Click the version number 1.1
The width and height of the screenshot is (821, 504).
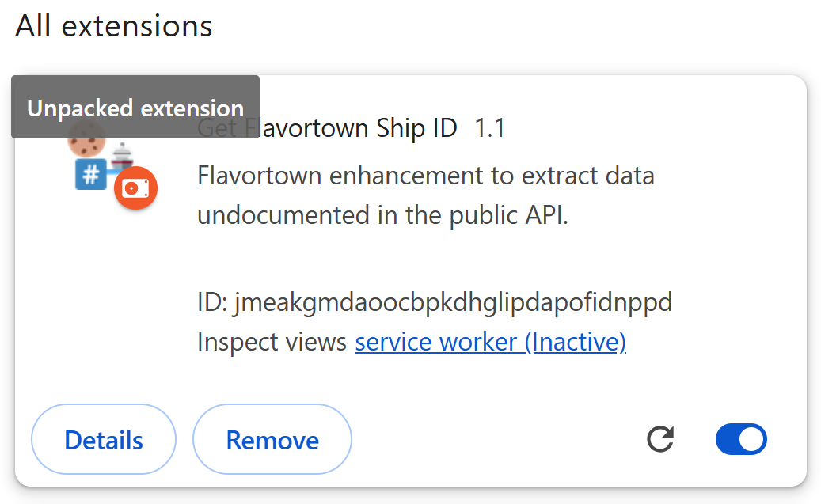click(x=489, y=128)
